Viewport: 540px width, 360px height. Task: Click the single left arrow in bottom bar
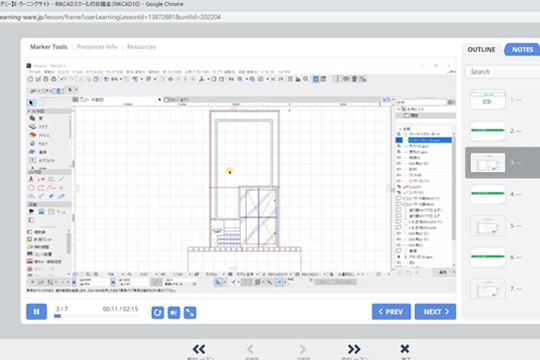point(250,349)
